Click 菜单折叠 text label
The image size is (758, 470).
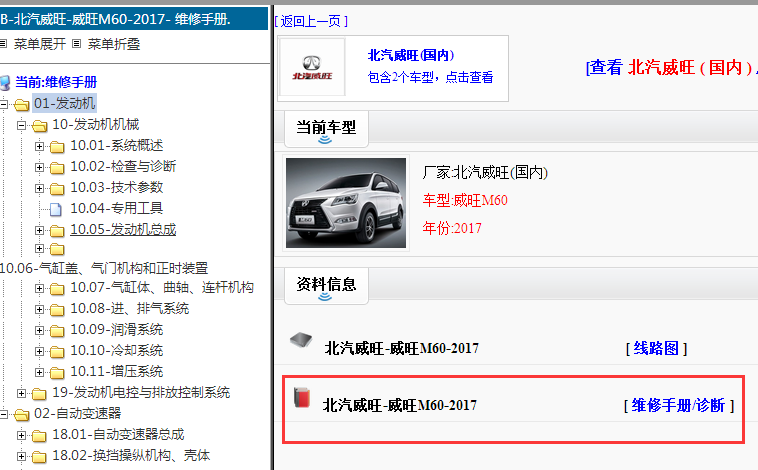(114, 44)
